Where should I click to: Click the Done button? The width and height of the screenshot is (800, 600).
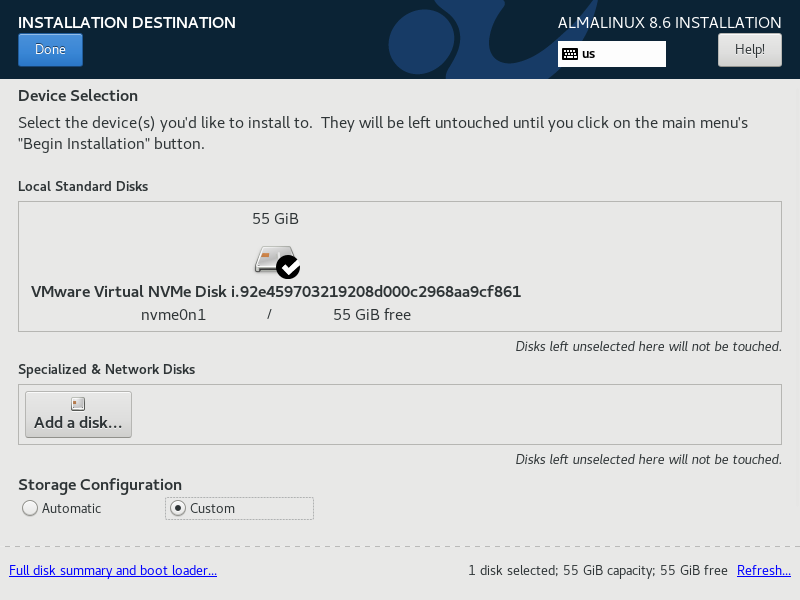tap(50, 50)
